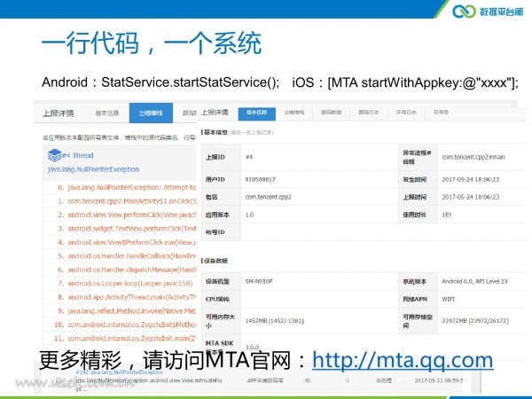Click 包名 value com.tencent.cpp2
The width and height of the screenshot is (532, 399).
click(x=269, y=197)
